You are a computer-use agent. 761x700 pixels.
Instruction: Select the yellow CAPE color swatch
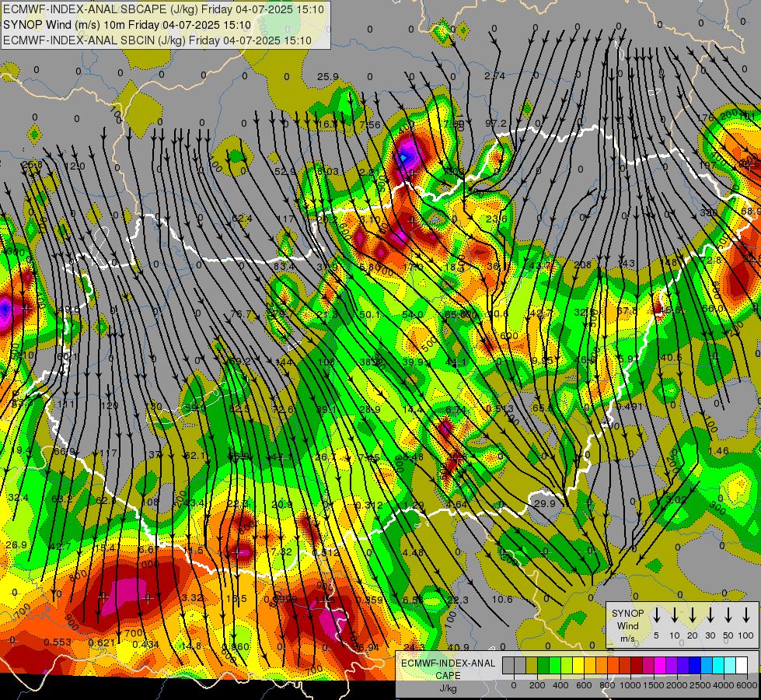pos(578,665)
